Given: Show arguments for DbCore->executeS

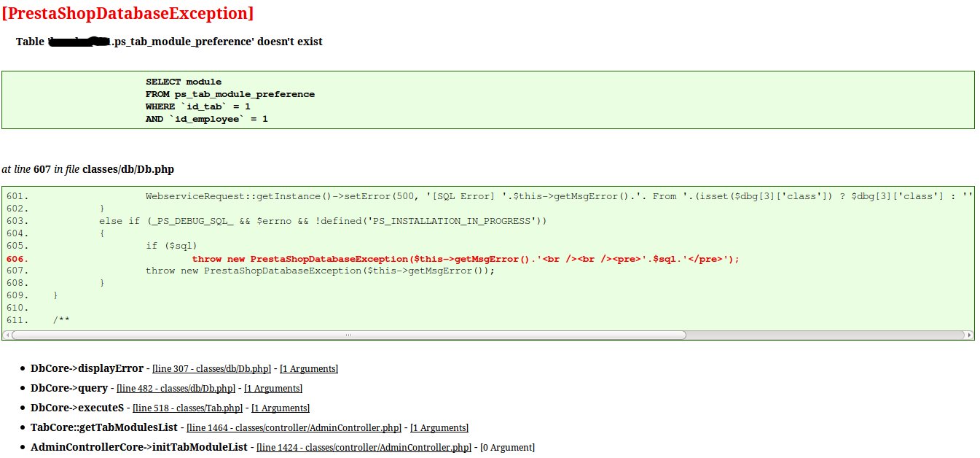Looking at the screenshot, I should [281, 408].
